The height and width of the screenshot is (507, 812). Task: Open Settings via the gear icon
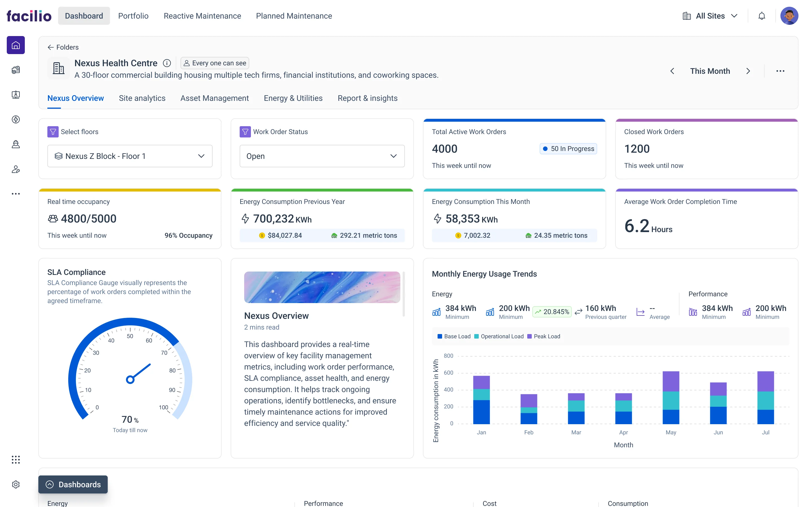(x=16, y=484)
